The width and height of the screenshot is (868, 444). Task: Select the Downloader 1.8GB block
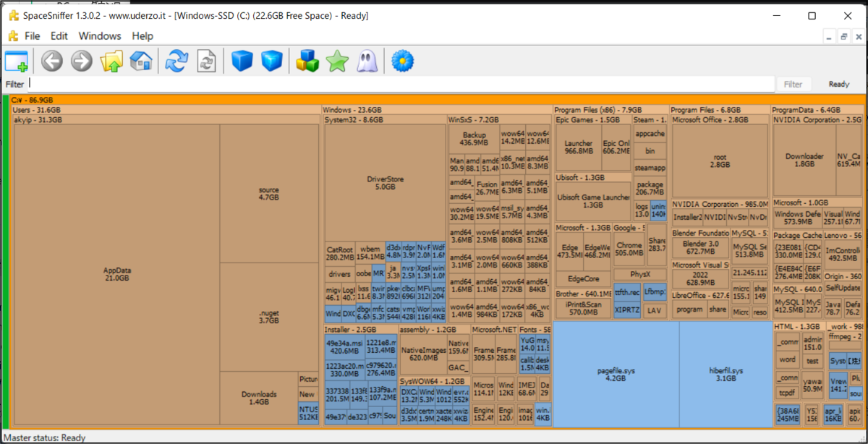(804, 160)
